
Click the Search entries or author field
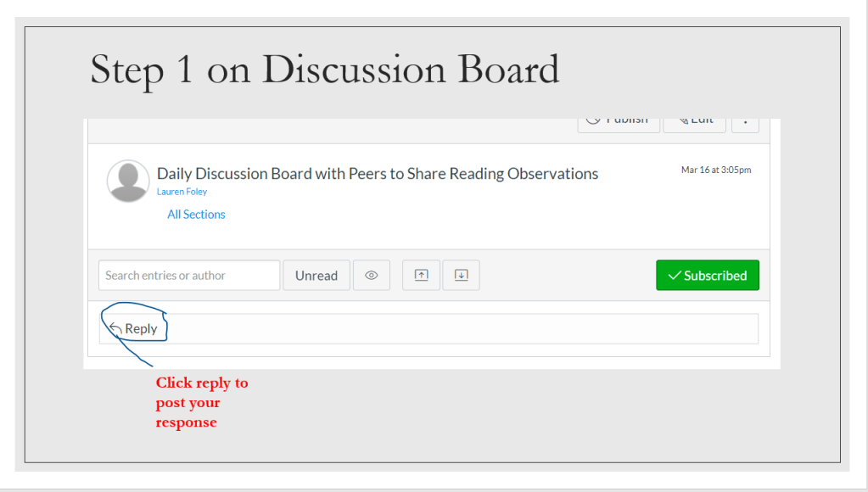tap(188, 276)
